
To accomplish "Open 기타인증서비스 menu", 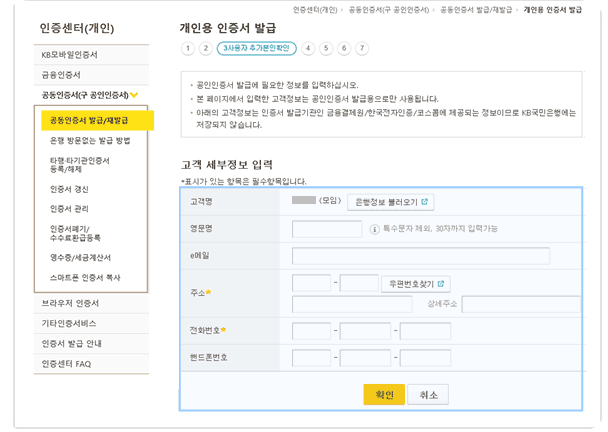I will tap(91, 323).
